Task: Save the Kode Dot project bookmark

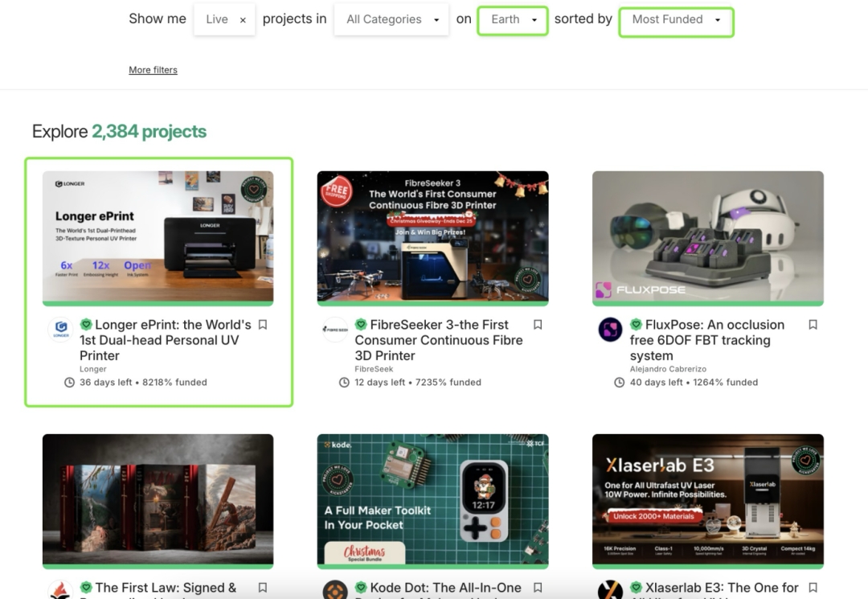Action: pos(538,588)
